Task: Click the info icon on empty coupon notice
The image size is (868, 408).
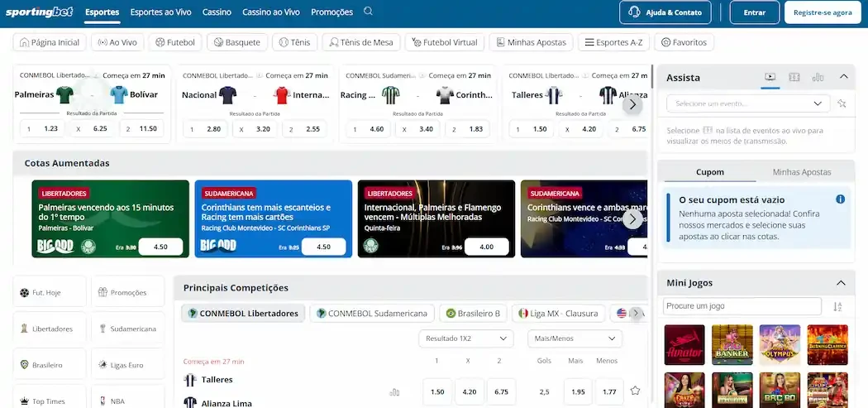Action: click(841, 199)
